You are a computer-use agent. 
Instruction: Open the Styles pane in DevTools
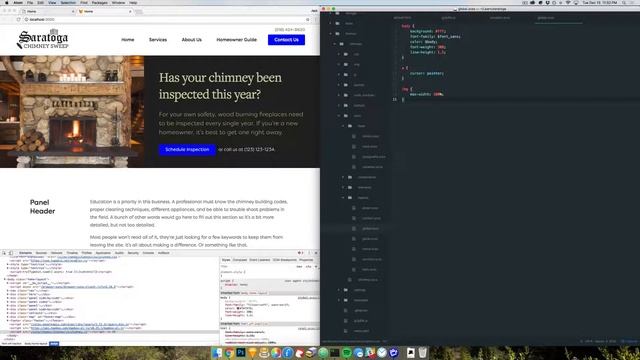coord(226,260)
